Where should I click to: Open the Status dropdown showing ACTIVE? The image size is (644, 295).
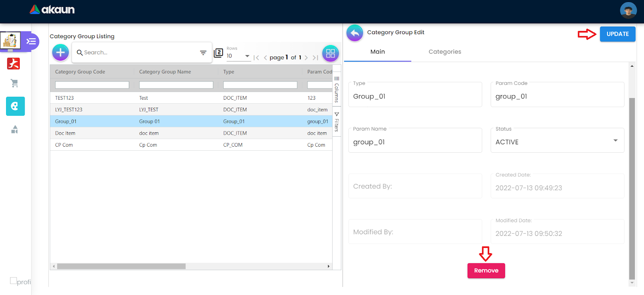pyautogui.click(x=557, y=141)
